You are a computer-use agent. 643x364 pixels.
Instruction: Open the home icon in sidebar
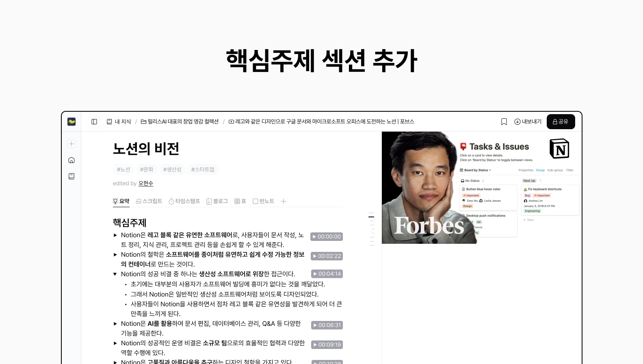[x=71, y=160]
